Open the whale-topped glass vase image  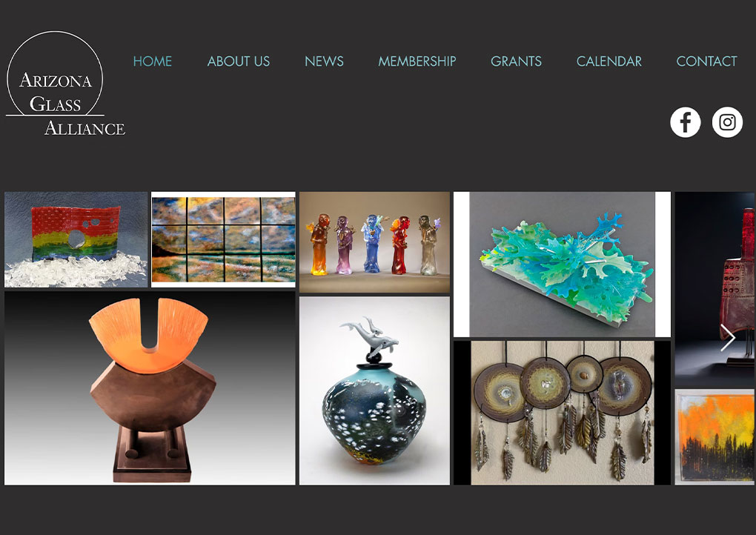(x=374, y=391)
